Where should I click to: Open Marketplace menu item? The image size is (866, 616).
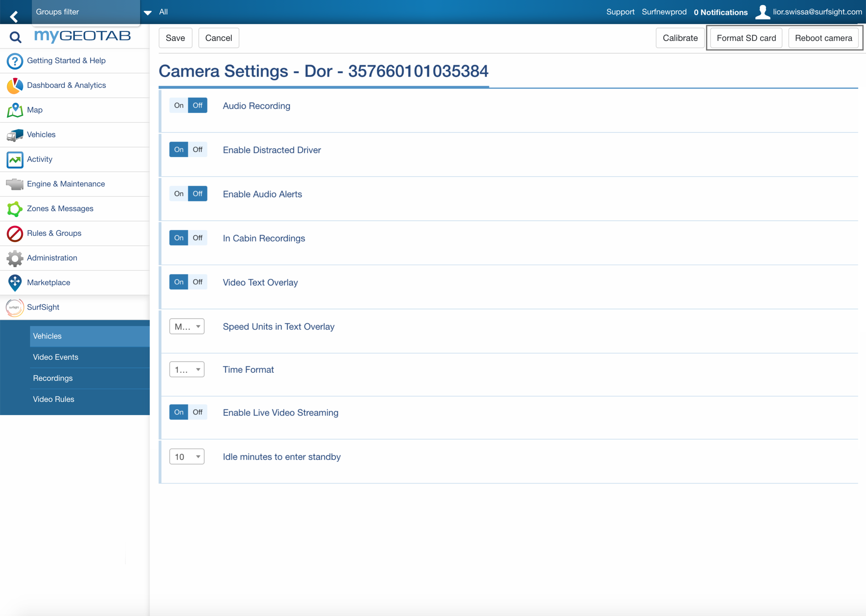coord(75,283)
